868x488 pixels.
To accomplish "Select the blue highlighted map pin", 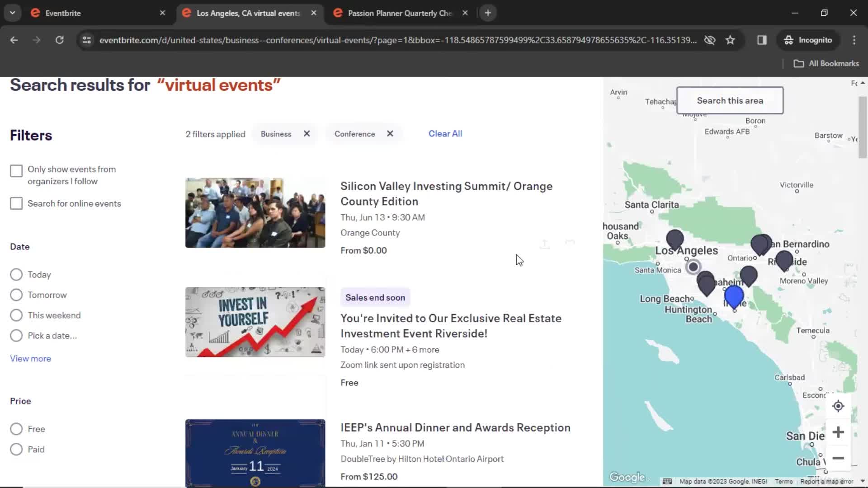I will 734,296.
